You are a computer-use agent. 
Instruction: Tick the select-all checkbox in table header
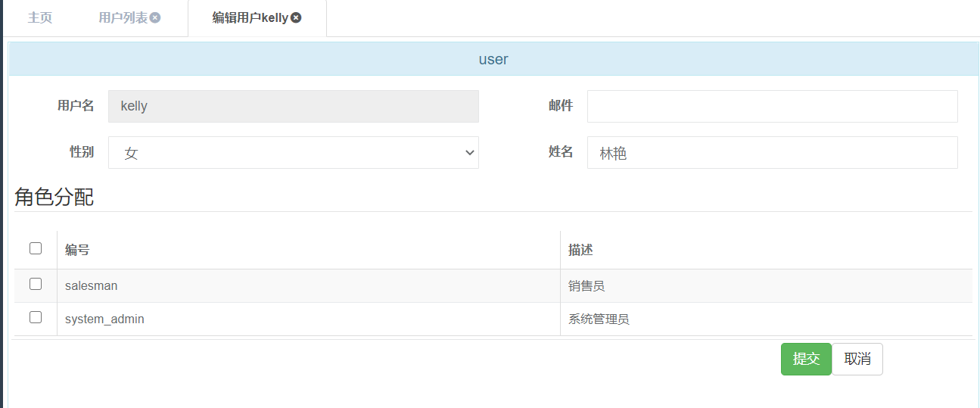pyautogui.click(x=36, y=248)
